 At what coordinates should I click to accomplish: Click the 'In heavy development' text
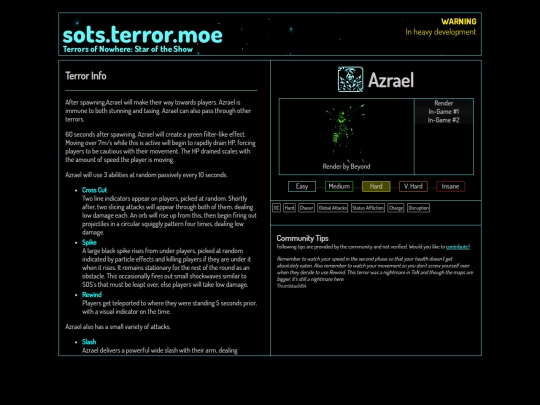441,32
